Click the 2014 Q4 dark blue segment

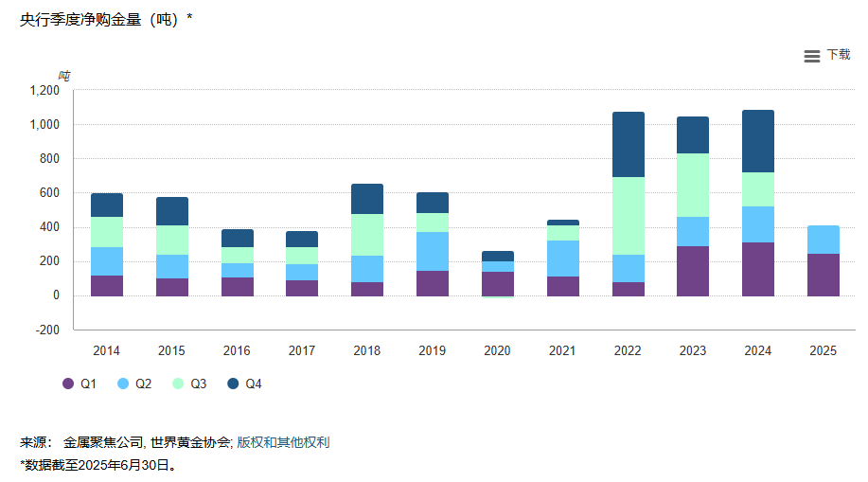[x=107, y=205]
